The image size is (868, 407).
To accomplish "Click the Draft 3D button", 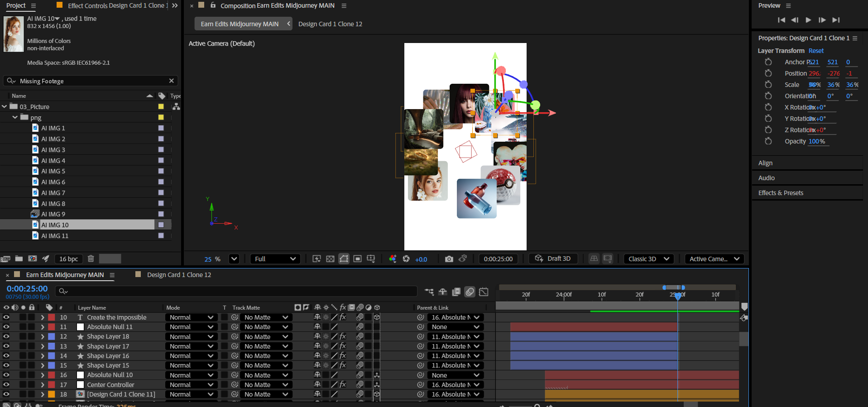I will pos(553,259).
